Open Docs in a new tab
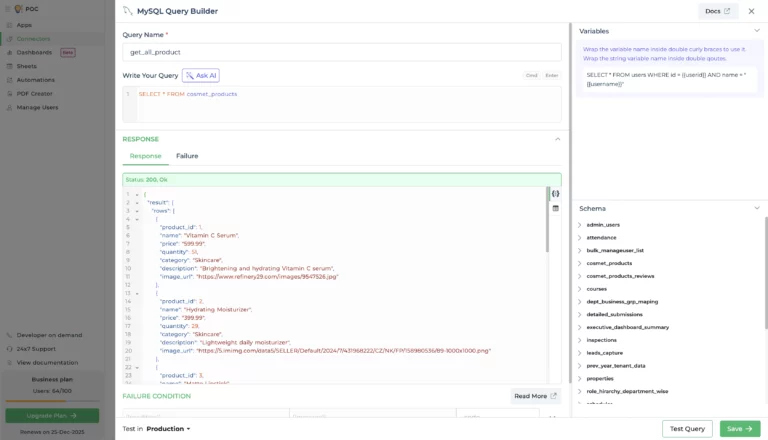Screen dimensions: 768x440 (717, 11)
